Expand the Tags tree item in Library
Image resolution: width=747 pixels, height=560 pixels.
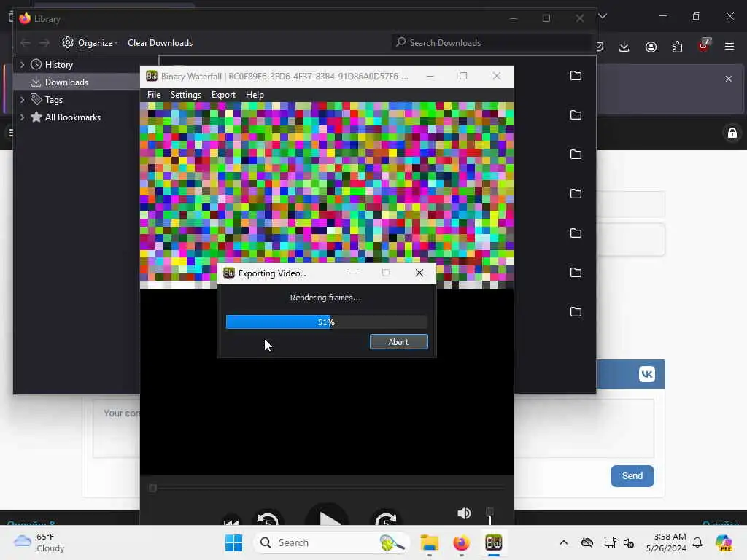(22, 99)
